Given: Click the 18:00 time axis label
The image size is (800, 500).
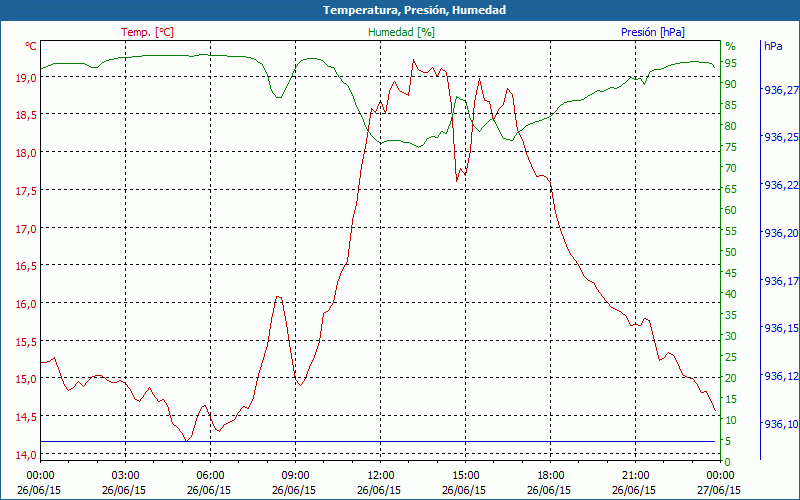Looking at the screenshot, I should (x=551, y=475).
